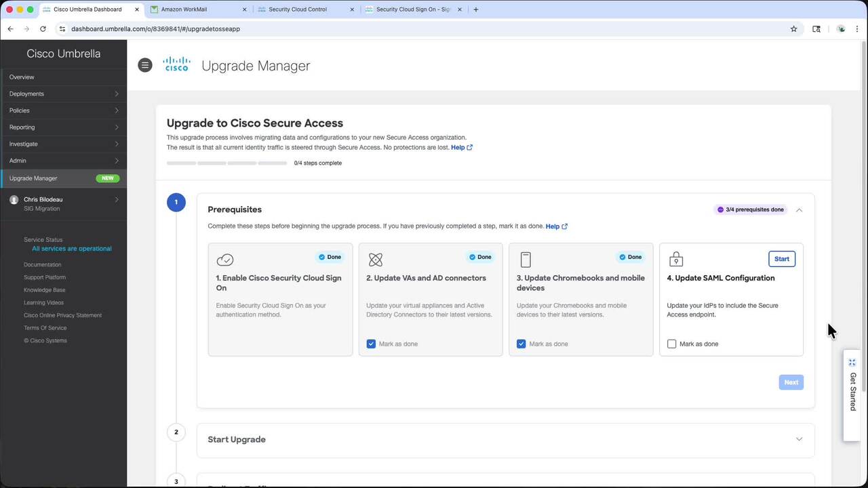Click the hamburger menu icon beside Cisco logo
Viewport: 868px width, 488px height.
tap(144, 65)
